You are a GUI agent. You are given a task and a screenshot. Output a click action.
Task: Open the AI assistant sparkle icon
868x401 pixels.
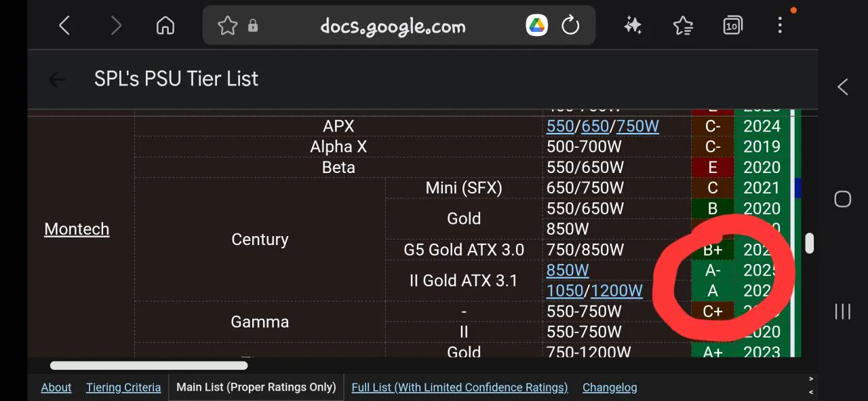(632, 25)
